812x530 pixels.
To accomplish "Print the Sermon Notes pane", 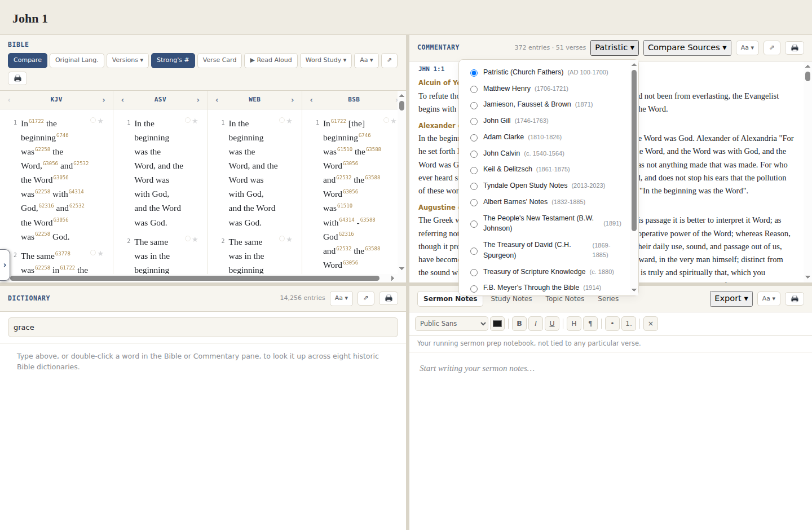I will pos(795,299).
